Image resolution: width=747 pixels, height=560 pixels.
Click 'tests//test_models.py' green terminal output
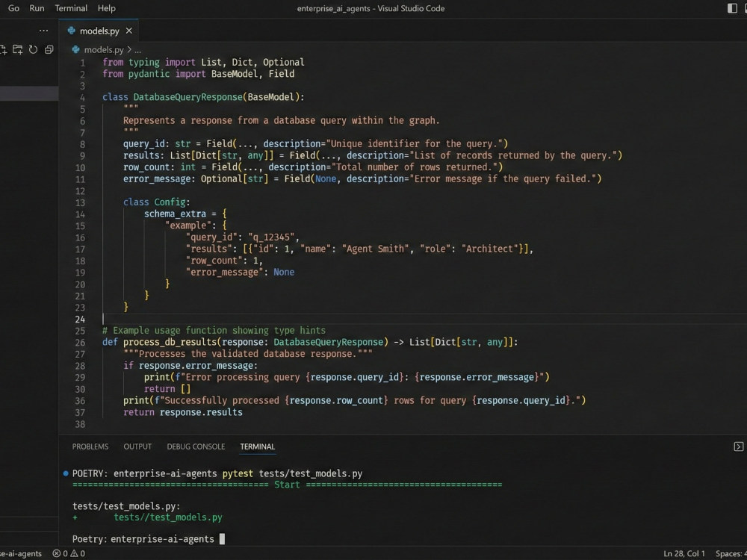(167, 517)
